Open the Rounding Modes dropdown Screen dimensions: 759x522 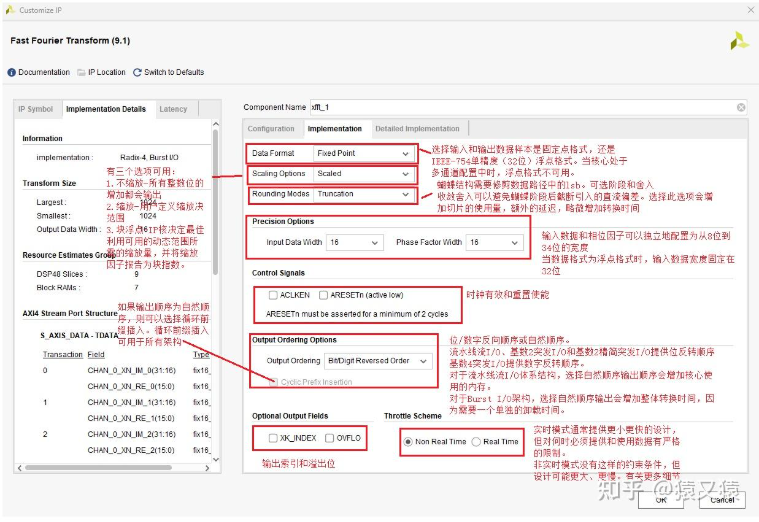pos(363,194)
